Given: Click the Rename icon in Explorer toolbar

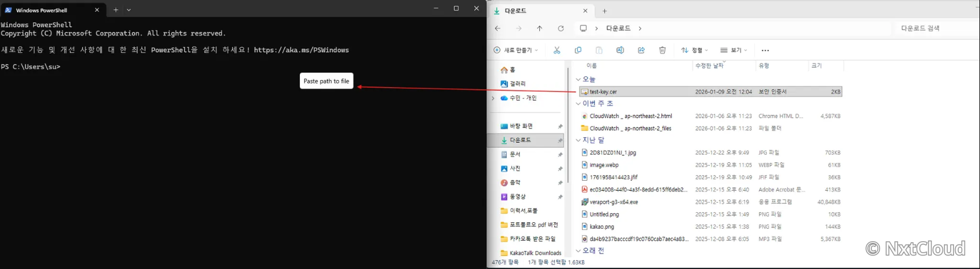Looking at the screenshot, I should click(x=620, y=50).
